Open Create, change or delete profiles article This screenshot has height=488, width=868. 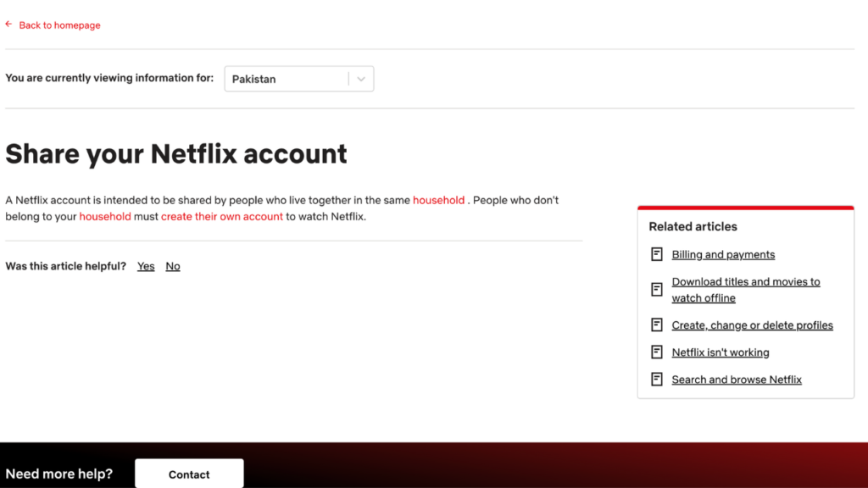pyautogui.click(x=753, y=325)
